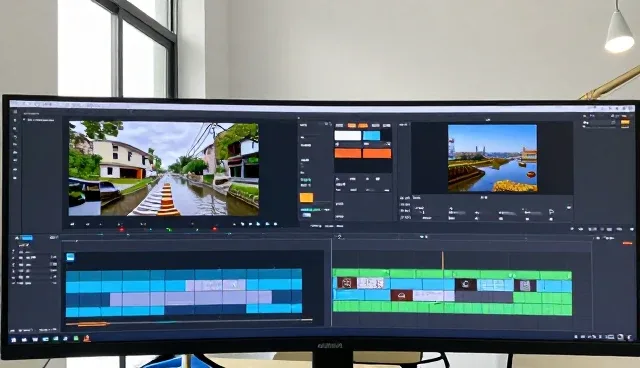Select the blue highlighted tab above track list
The width and height of the screenshot is (640, 368).
pos(27,238)
